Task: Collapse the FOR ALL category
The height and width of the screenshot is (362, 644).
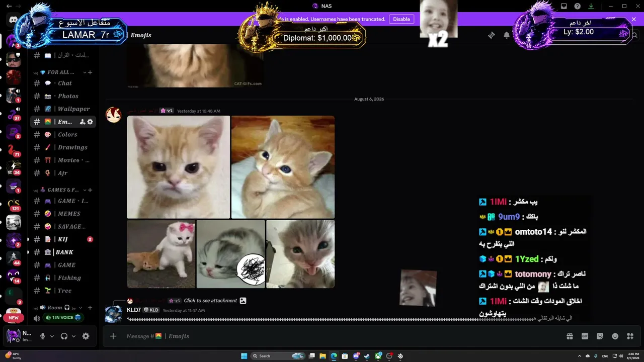Action: pyautogui.click(x=85, y=72)
